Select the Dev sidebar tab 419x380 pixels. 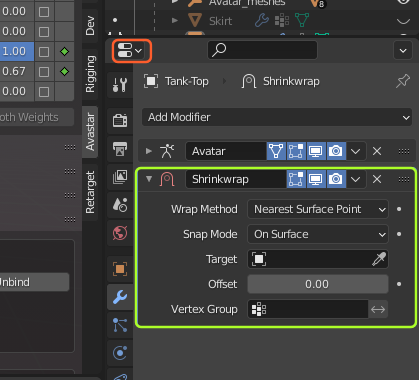click(x=90, y=25)
